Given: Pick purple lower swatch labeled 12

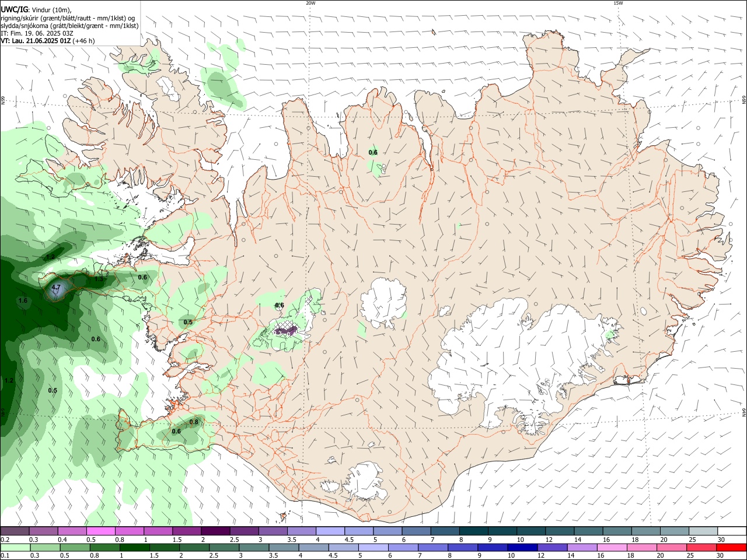Looking at the screenshot, I should tap(551, 547).
